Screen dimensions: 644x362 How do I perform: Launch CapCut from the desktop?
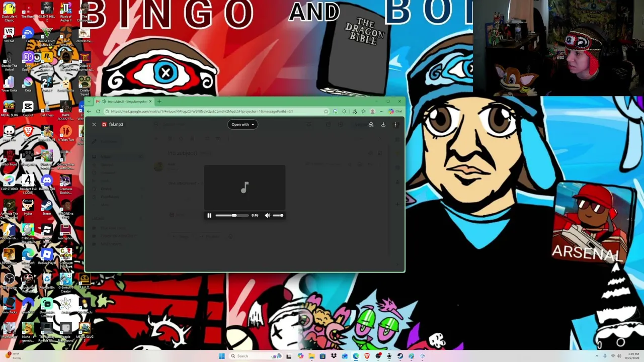(x=28, y=109)
